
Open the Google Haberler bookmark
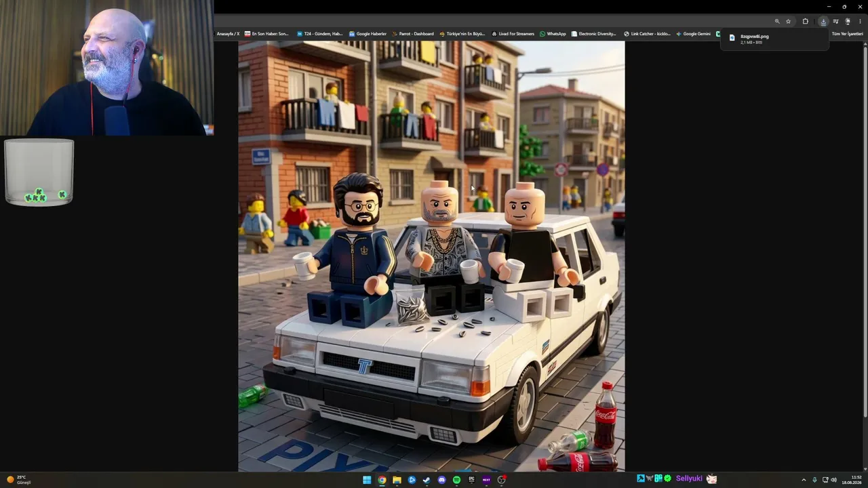pos(368,34)
